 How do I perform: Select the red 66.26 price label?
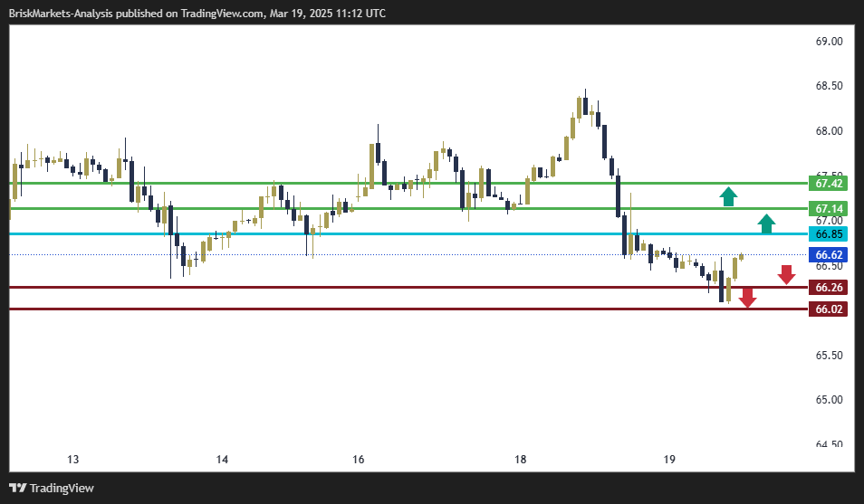830,288
